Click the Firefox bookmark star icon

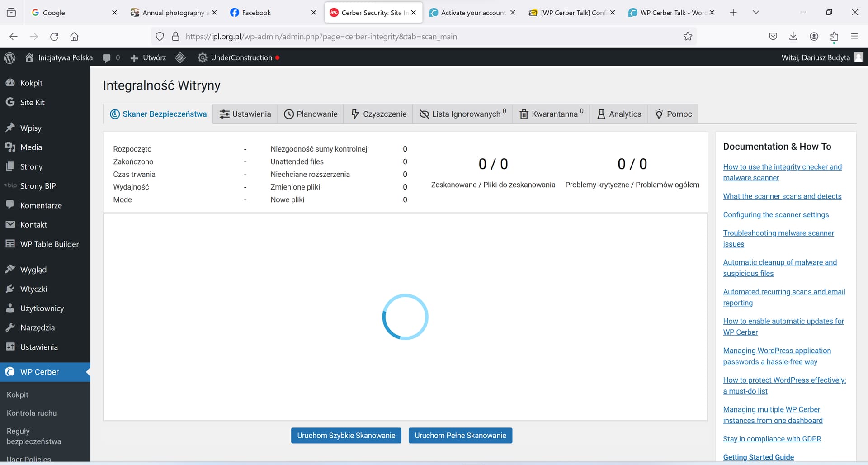(688, 37)
